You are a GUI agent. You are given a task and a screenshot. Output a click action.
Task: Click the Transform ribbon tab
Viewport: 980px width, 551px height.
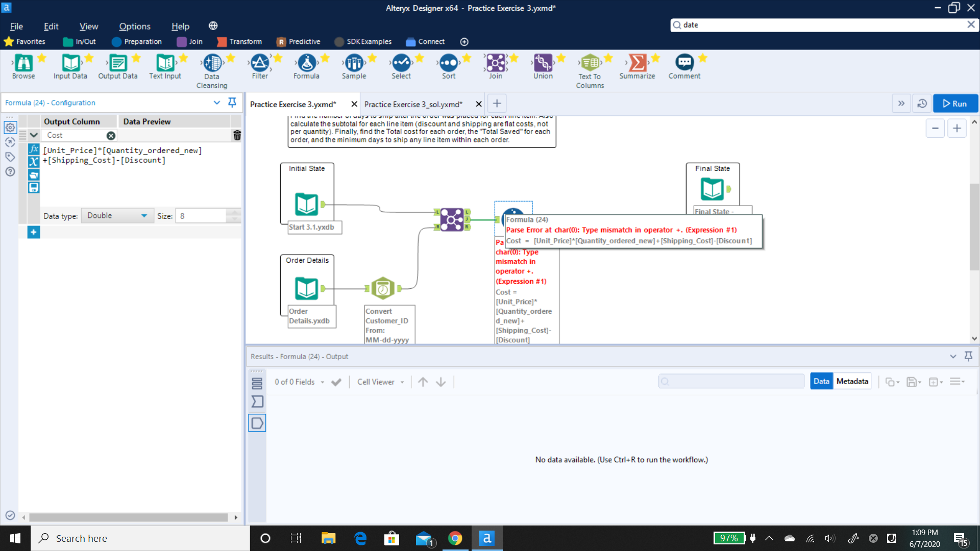click(245, 42)
